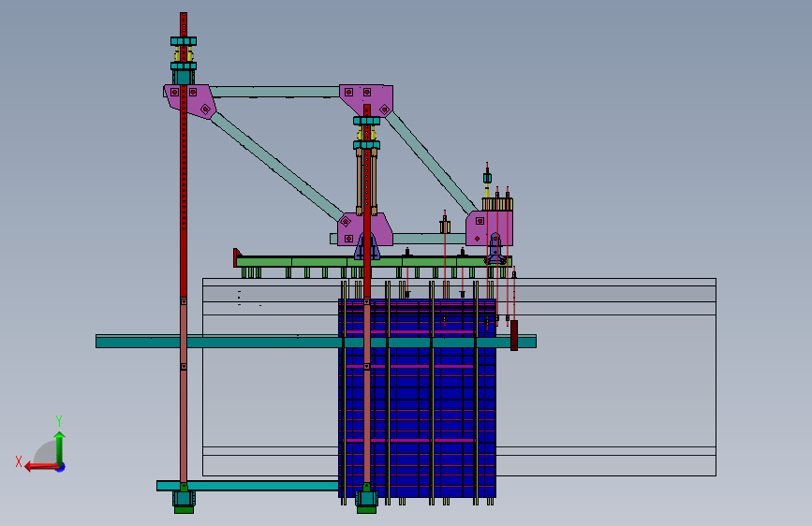Click the red X-axis arrow of the triad
This screenshot has height=526, width=812.
click(40, 467)
